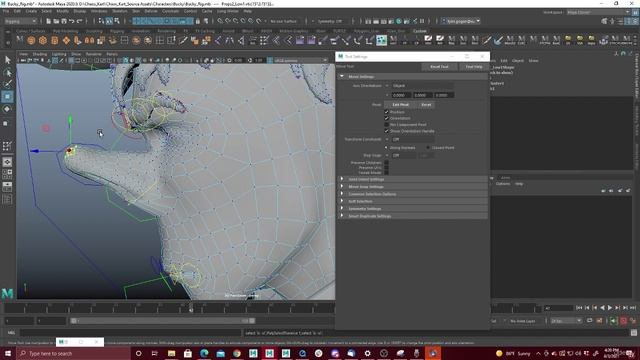This screenshot has height=360, width=640.
Task: Select the Along Normals radio button
Action: pyautogui.click(x=387, y=147)
